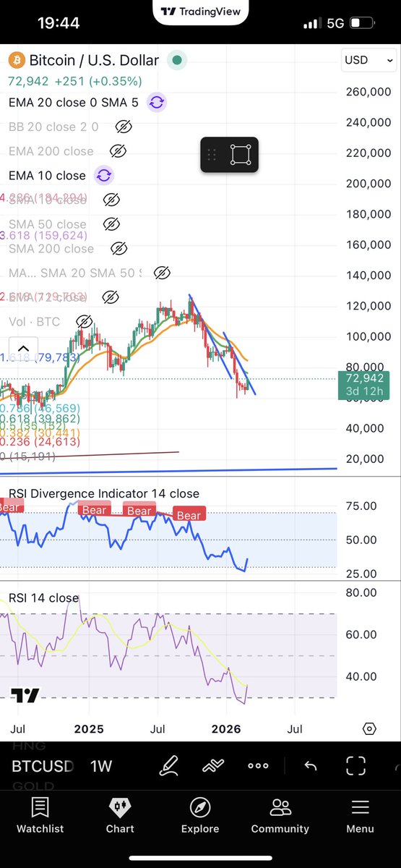Select the rectangle shape tool
Viewport: 401px width, 868px height.
pos(241,154)
